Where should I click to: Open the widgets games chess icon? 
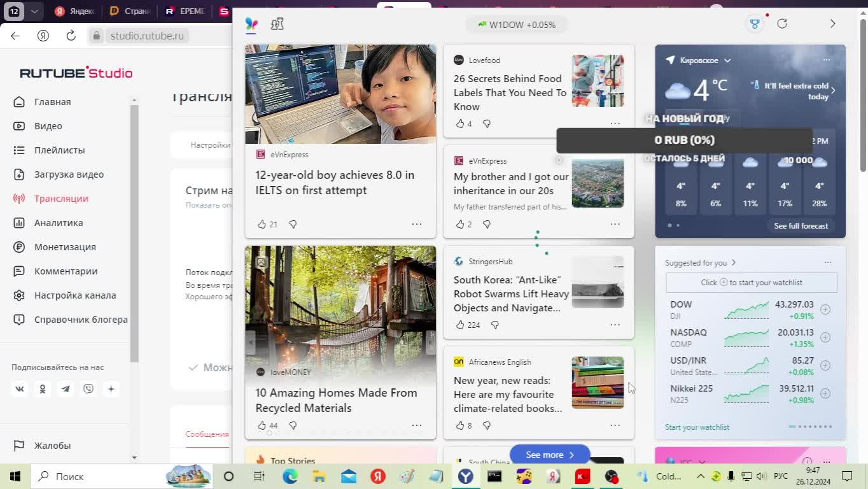pos(277,24)
